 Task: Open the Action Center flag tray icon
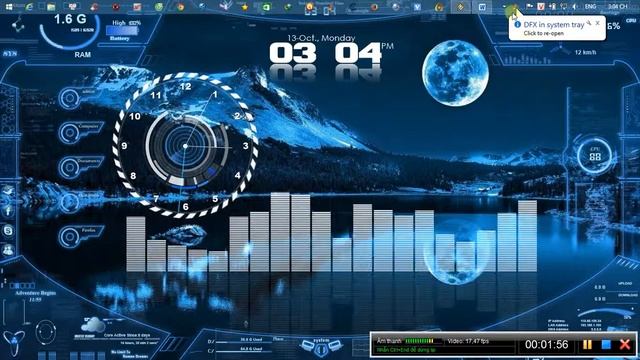530,7
